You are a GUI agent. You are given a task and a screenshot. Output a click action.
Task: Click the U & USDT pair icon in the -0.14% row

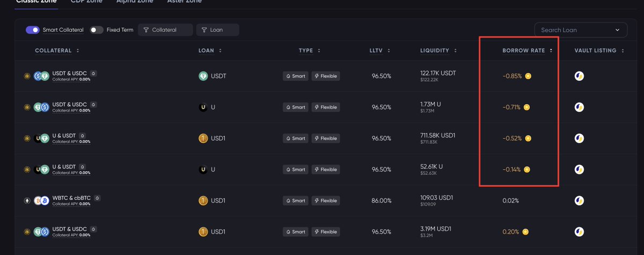(x=41, y=170)
